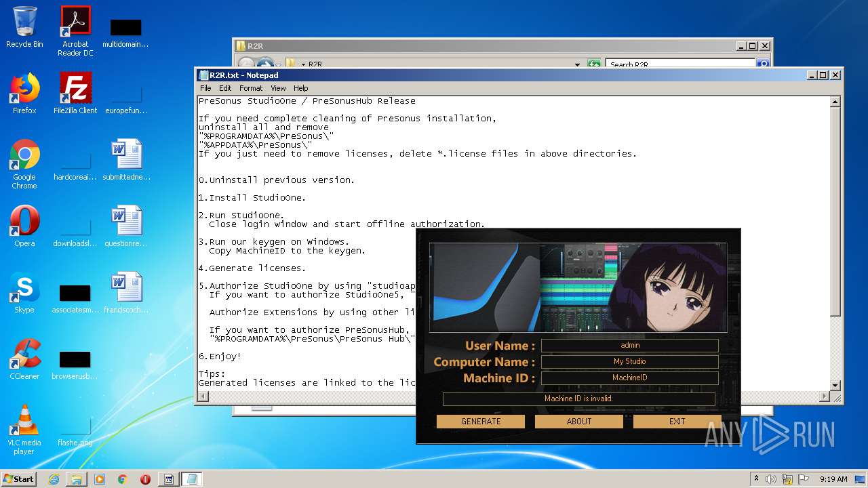This screenshot has width=868, height=488.
Task: Click the User Name field containing admin
Action: [x=630, y=346]
